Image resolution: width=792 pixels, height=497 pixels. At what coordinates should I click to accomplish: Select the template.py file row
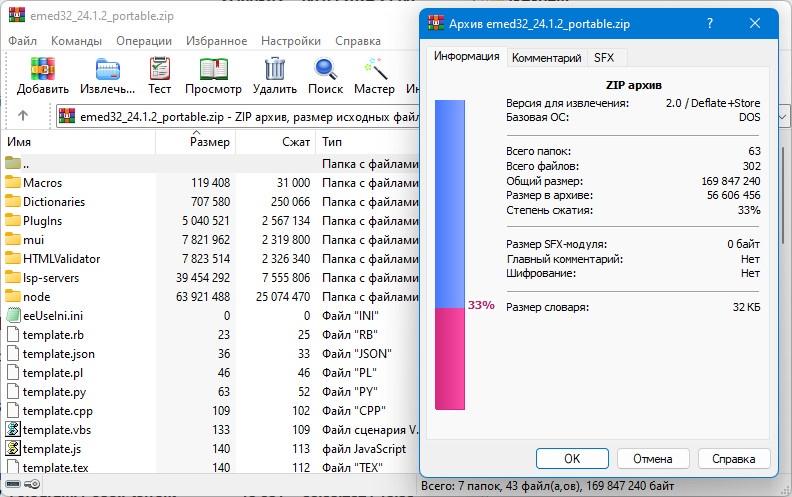210,391
